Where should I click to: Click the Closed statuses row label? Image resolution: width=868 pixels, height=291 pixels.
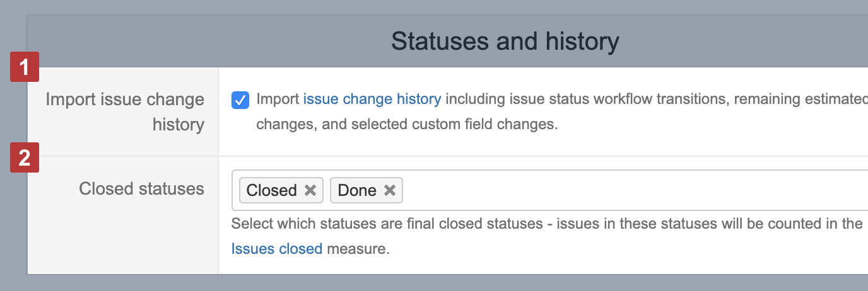point(141,188)
